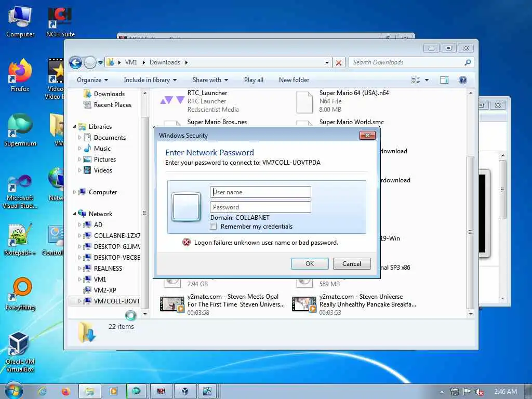Open Windows Media Player taskbar button
Viewport: 532px width, 399px height.
click(113, 392)
